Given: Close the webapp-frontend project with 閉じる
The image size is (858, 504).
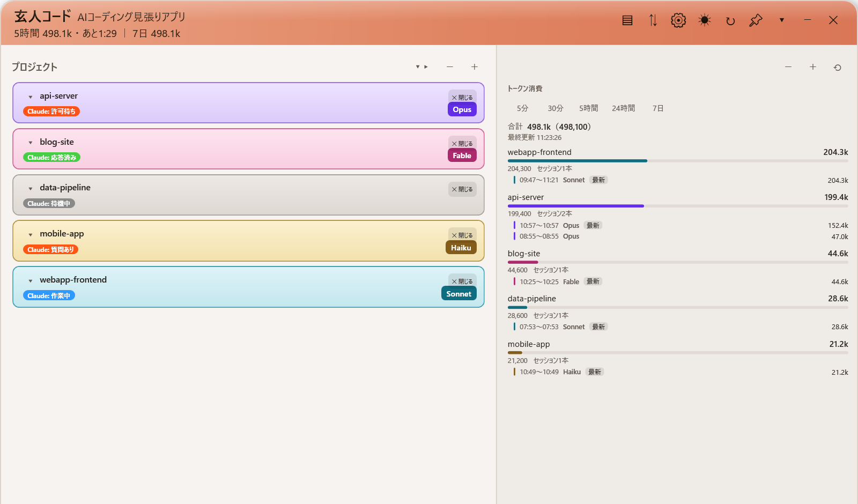Looking at the screenshot, I should 462,281.
